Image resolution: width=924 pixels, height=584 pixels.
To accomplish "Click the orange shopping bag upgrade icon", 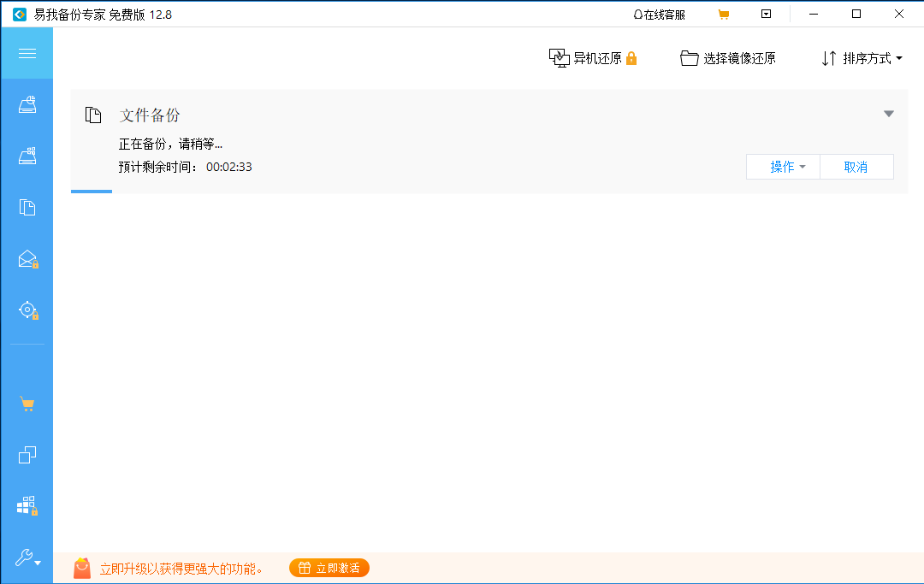I will click(82, 568).
